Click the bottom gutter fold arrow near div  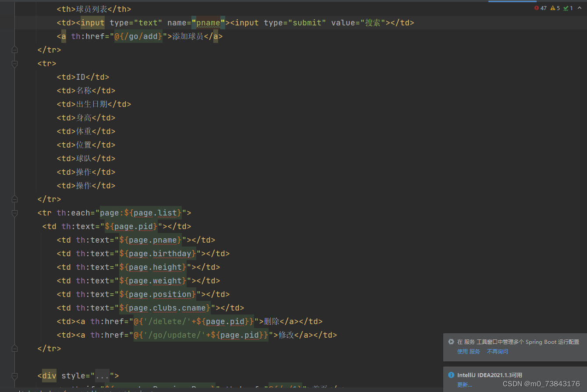[14, 375]
